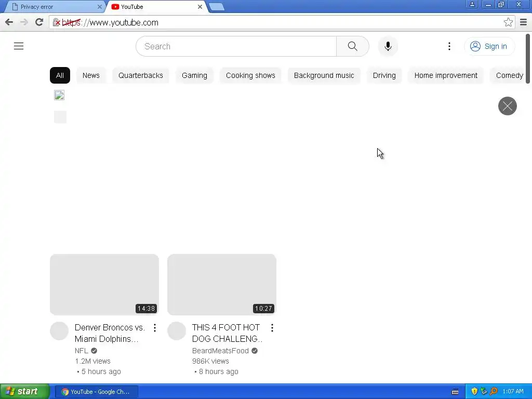
Task: Select the All filter chip
Action: pos(60,75)
